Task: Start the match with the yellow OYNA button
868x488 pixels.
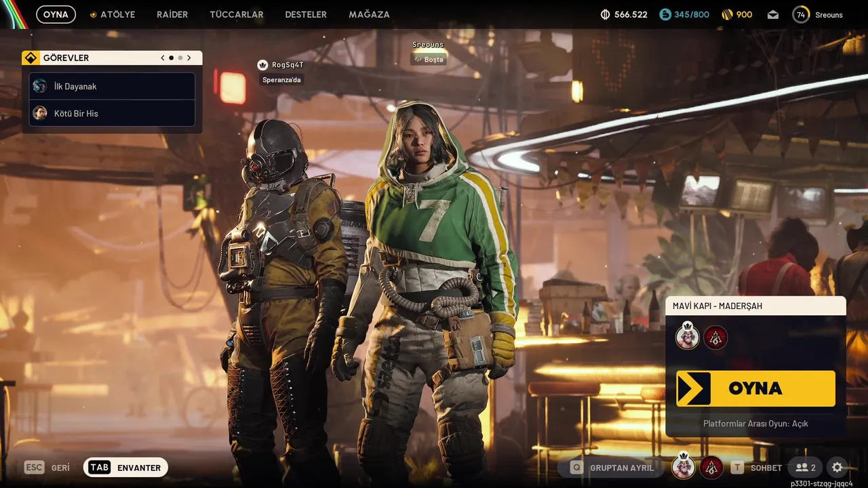Action: click(x=755, y=388)
